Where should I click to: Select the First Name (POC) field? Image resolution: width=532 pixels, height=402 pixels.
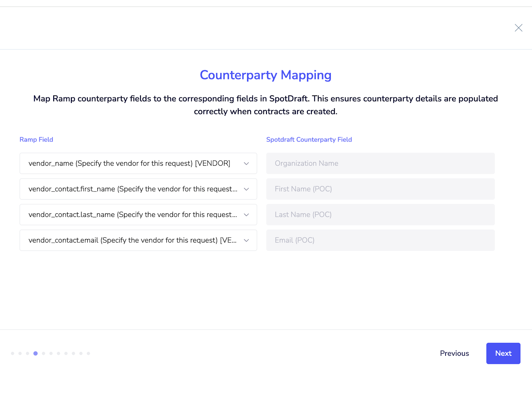pos(380,189)
